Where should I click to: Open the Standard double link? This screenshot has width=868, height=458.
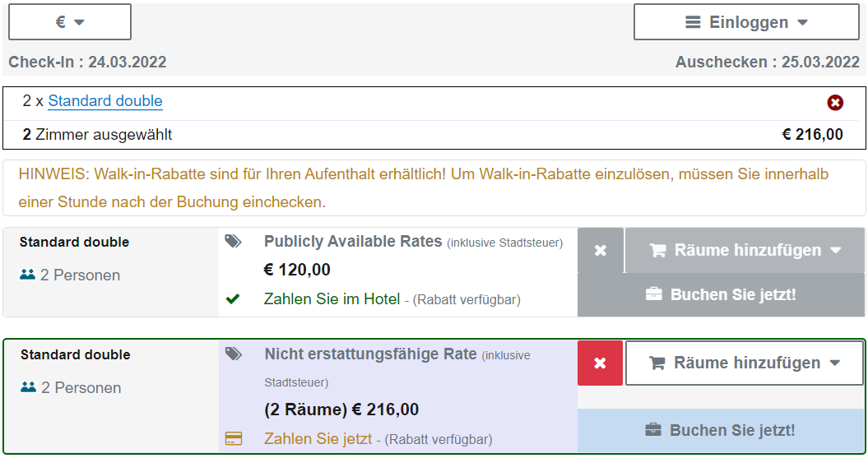[x=105, y=101]
